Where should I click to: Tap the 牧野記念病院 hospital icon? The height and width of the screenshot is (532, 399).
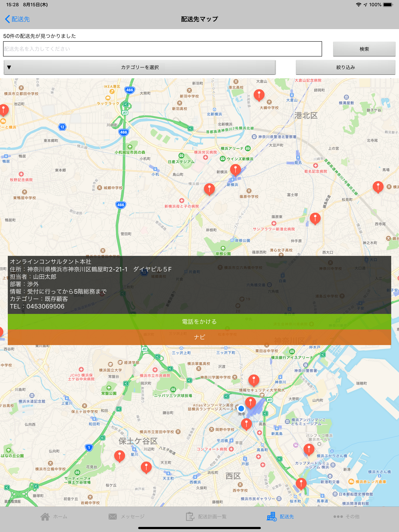(x=21, y=174)
